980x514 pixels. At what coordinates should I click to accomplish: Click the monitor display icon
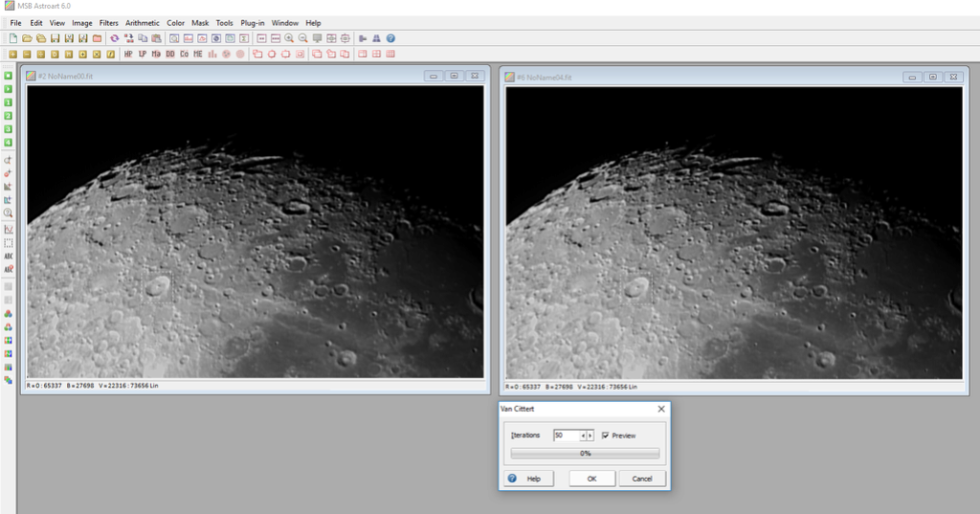tap(318, 38)
